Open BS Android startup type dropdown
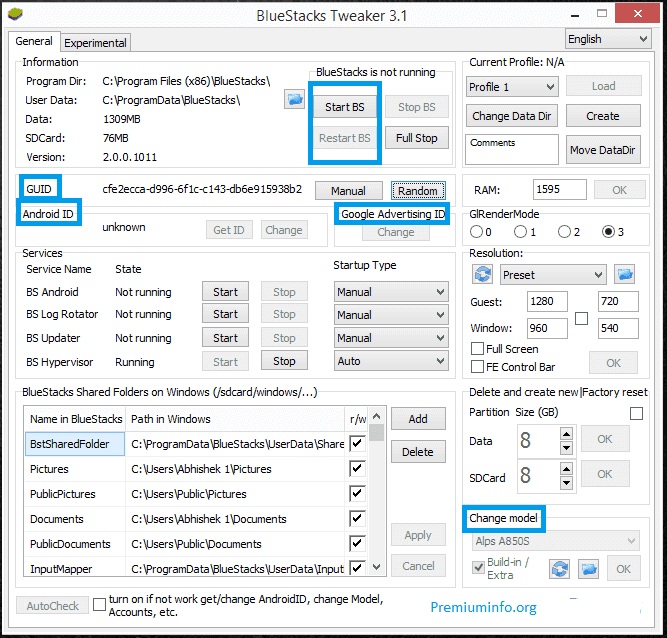This screenshot has height=638, width=667. (391, 292)
